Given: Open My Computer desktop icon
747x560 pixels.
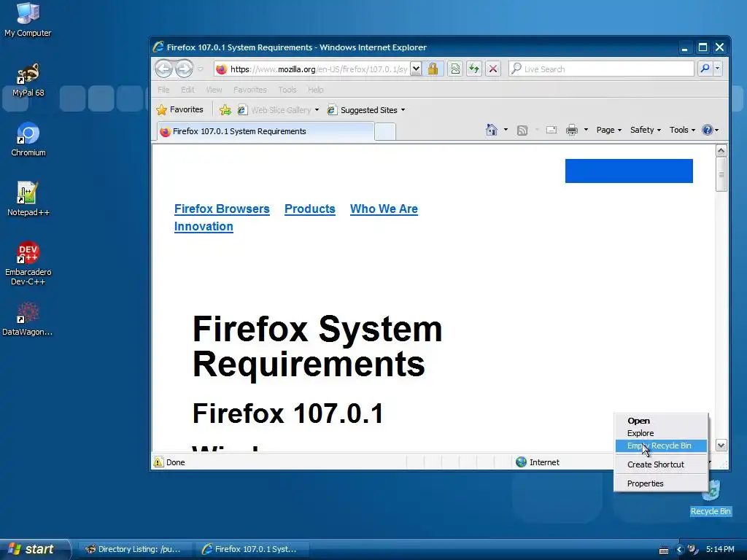Looking at the screenshot, I should click(28, 19).
